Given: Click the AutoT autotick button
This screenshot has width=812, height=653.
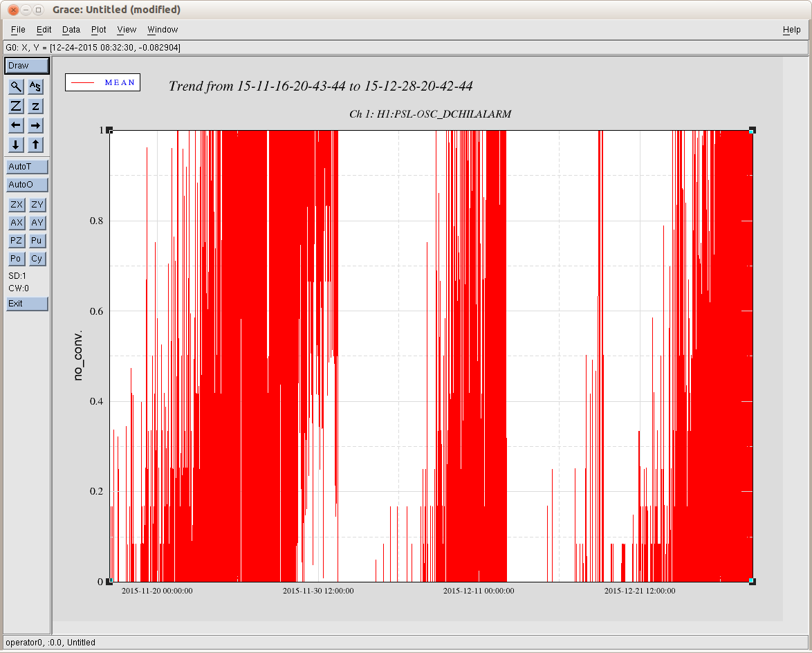Looking at the screenshot, I should pos(27,167).
